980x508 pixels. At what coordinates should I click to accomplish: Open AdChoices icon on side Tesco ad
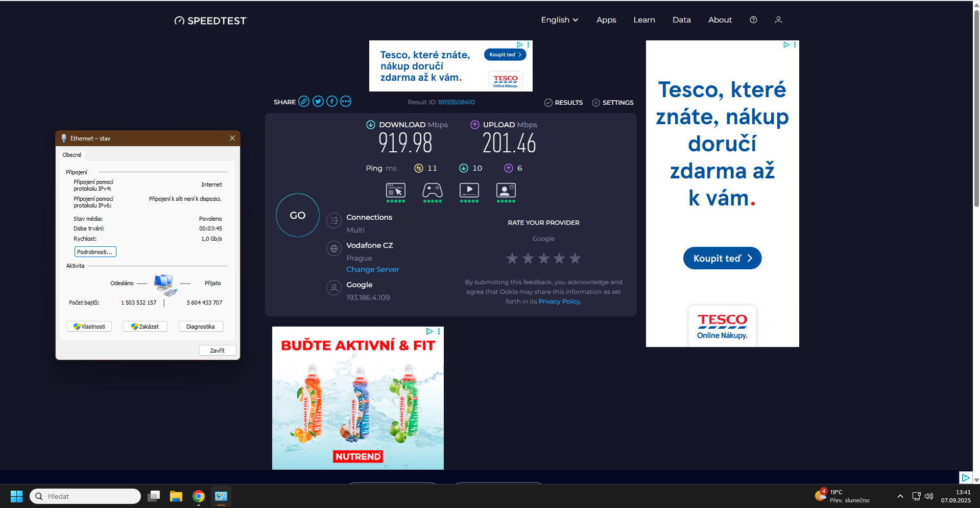click(786, 45)
